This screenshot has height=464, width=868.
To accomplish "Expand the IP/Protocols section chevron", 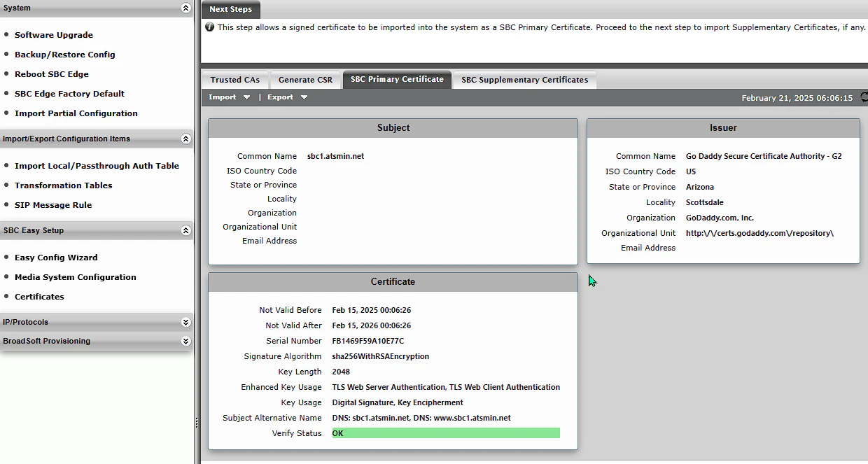I will [185, 323].
